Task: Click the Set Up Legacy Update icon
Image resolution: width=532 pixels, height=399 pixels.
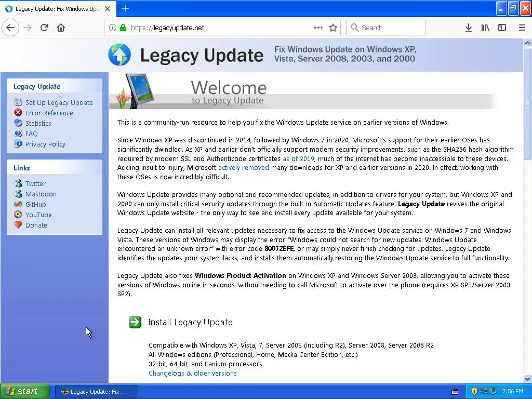Action: pos(18,102)
